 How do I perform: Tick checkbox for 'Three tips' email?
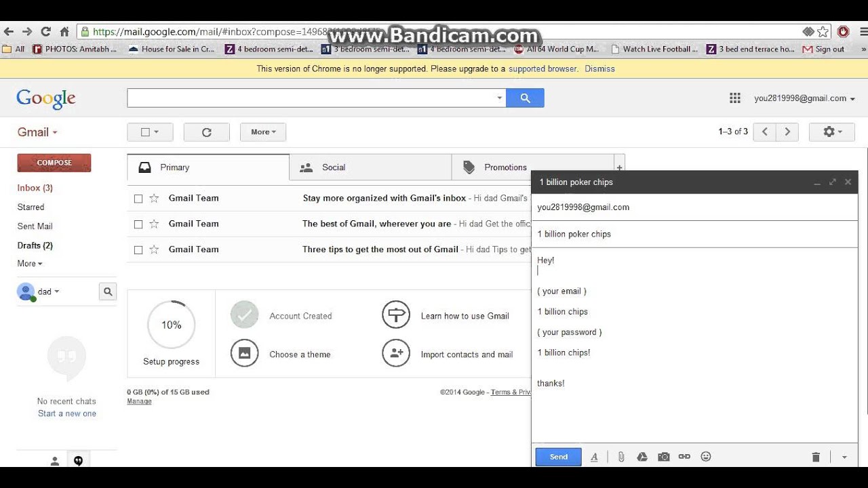(138, 250)
